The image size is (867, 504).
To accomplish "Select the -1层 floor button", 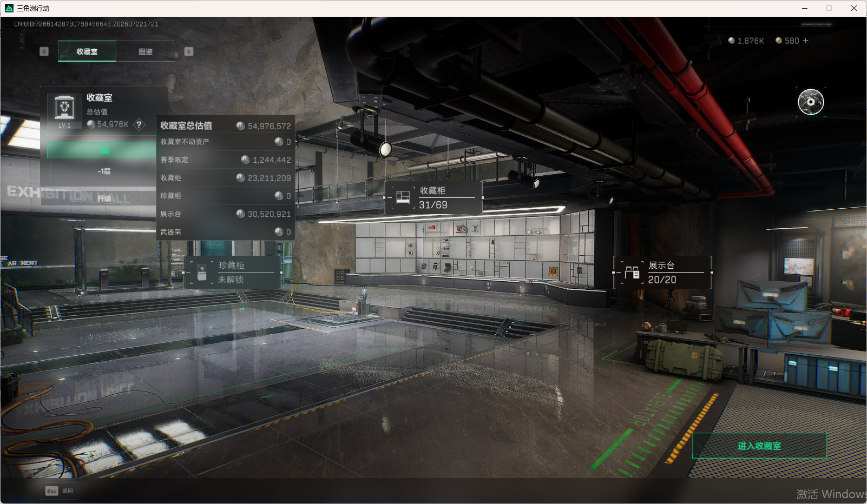I will point(104,171).
